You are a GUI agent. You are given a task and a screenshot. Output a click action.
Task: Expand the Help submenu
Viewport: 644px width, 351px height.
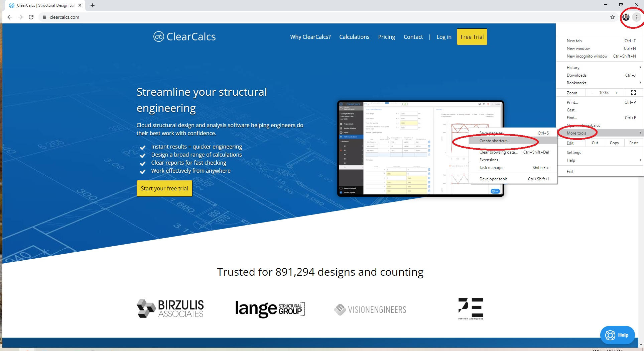(601, 160)
